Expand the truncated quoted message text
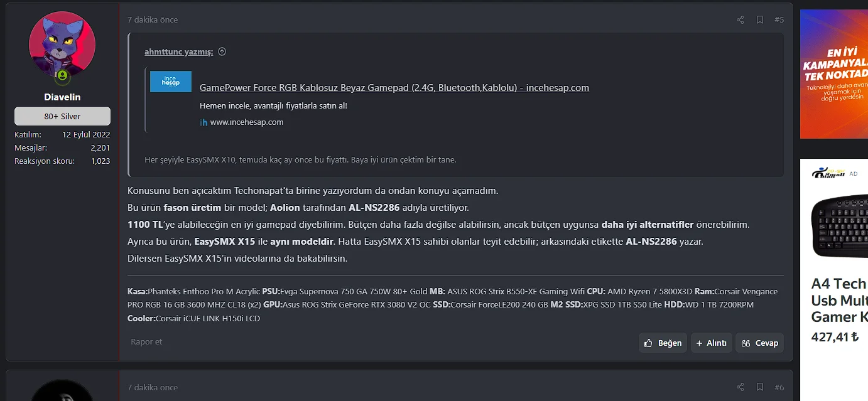The width and height of the screenshot is (868, 401). 300,159
